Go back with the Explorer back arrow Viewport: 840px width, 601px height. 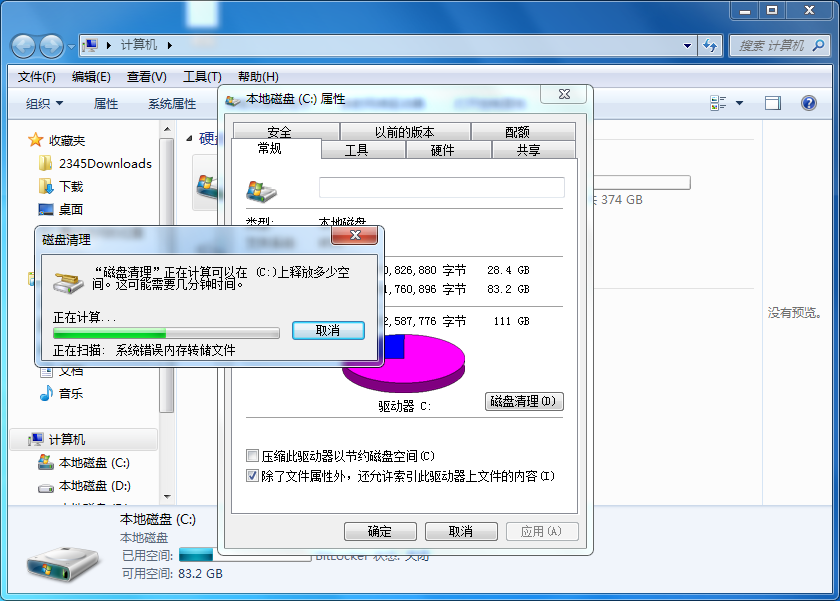point(24,46)
